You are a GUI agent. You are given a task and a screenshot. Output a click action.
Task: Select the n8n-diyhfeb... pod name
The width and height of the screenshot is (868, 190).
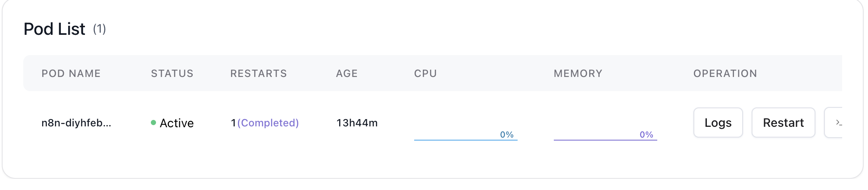click(x=76, y=123)
